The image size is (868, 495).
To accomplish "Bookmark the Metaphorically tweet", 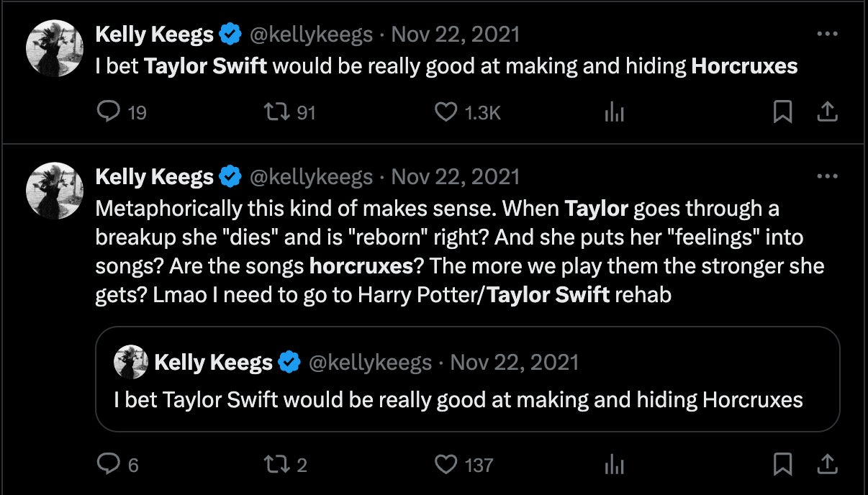I will pos(782,464).
